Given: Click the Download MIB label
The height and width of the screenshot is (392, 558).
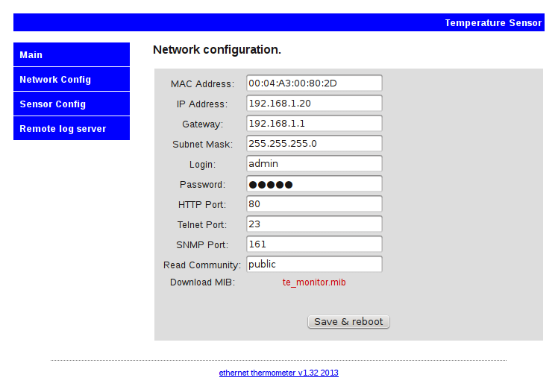Looking at the screenshot, I should point(202,282).
